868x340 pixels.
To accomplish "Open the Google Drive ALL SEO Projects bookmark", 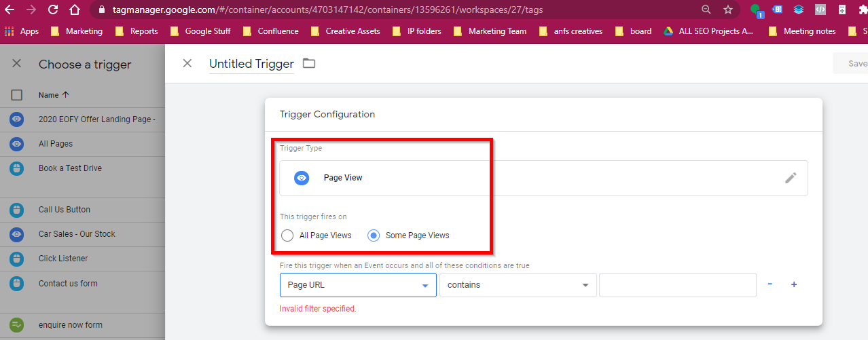I will point(708,31).
